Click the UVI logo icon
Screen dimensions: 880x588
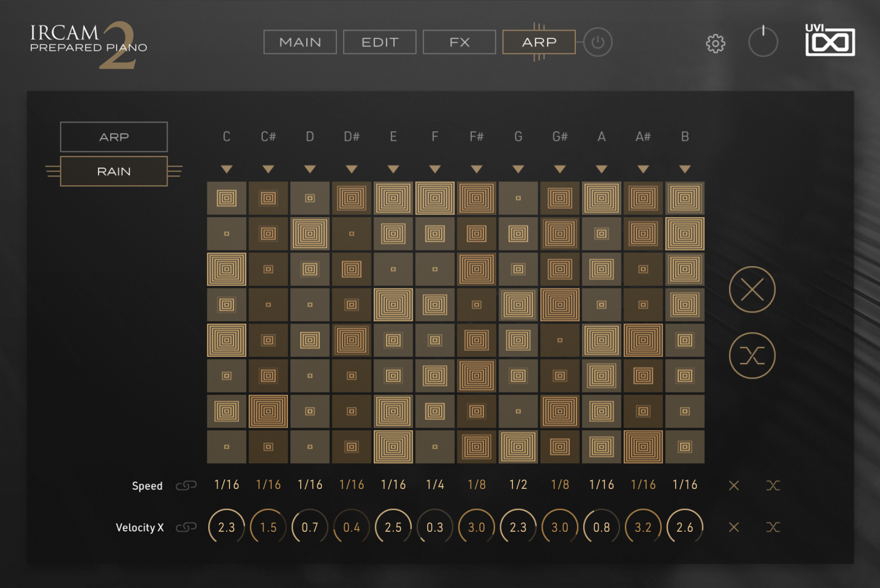point(830,40)
